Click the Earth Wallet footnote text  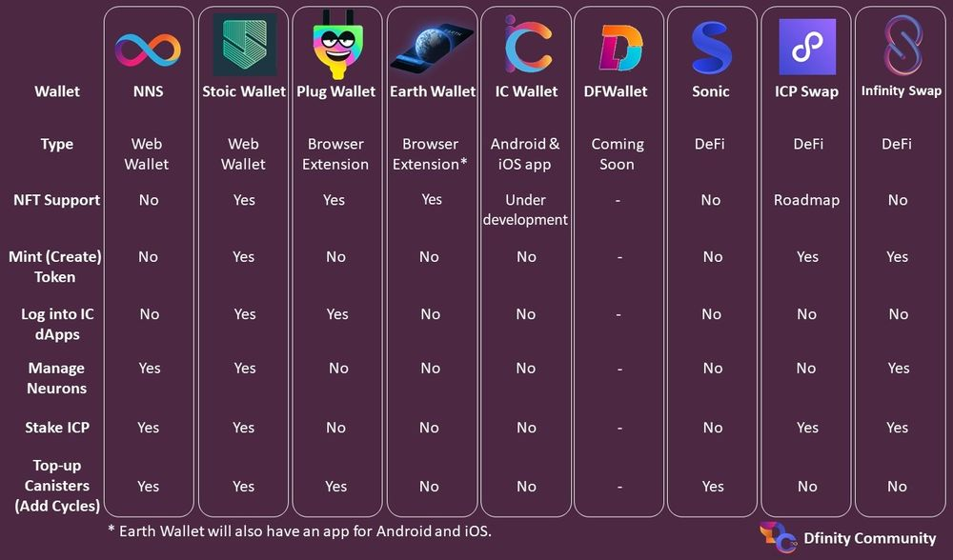click(299, 530)
